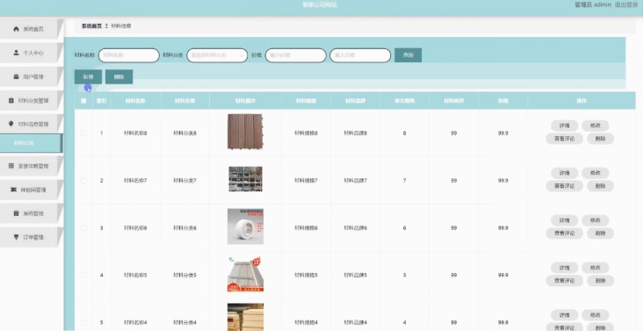Screen dimensions: 644x331
Task: Click 修改 for row 材料名称5
Action: (x=595, y=267)
